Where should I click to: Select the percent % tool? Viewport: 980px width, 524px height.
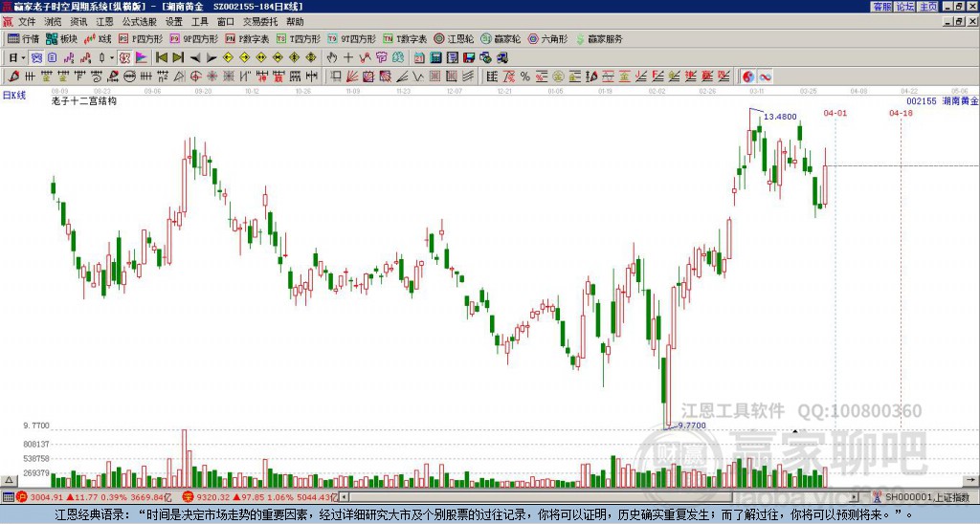pyautogui.click(x=525, y=76)
